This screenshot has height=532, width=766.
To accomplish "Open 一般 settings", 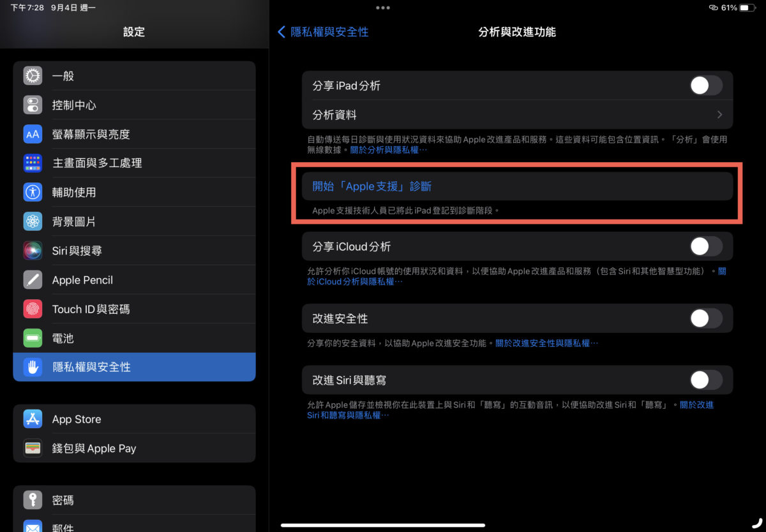I will (x=134, y=76).
